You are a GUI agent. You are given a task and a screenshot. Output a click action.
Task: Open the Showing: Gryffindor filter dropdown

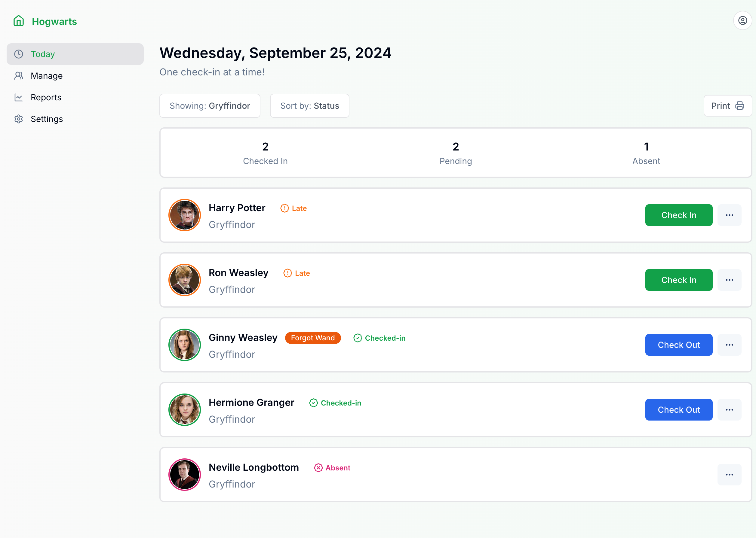click(x=210, y=106)
